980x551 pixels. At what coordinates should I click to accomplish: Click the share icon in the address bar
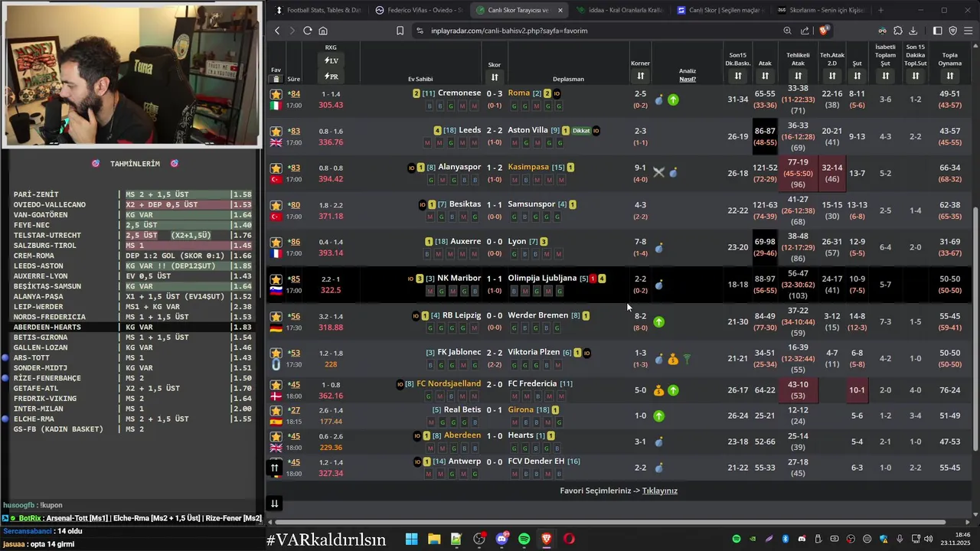[805, 31]
